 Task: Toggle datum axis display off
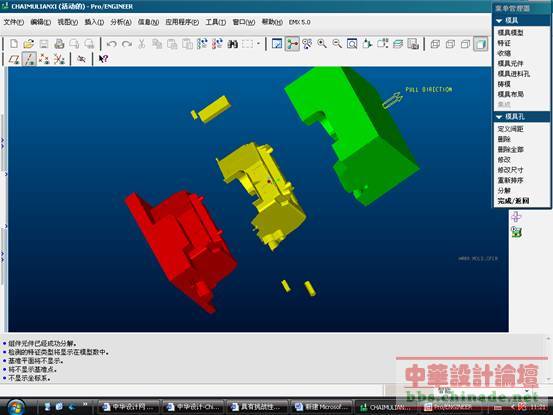coord(29,59)
